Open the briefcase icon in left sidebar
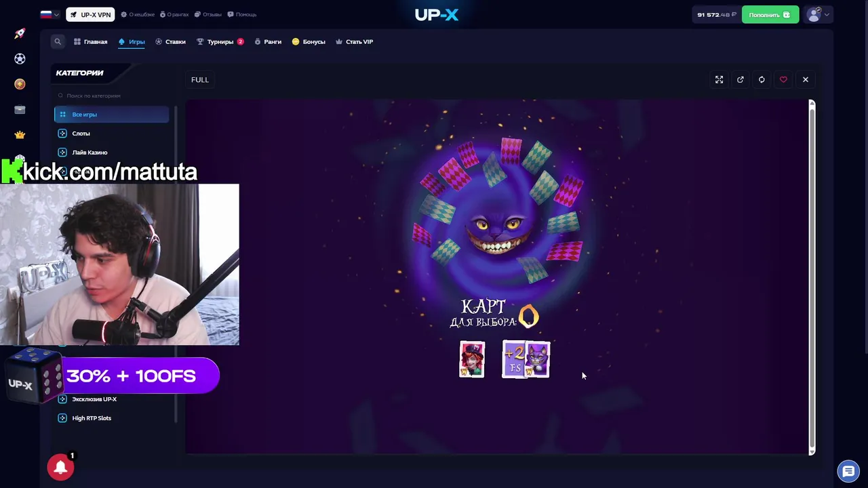Viewport: 868px width, 488px height. point(20,109)
